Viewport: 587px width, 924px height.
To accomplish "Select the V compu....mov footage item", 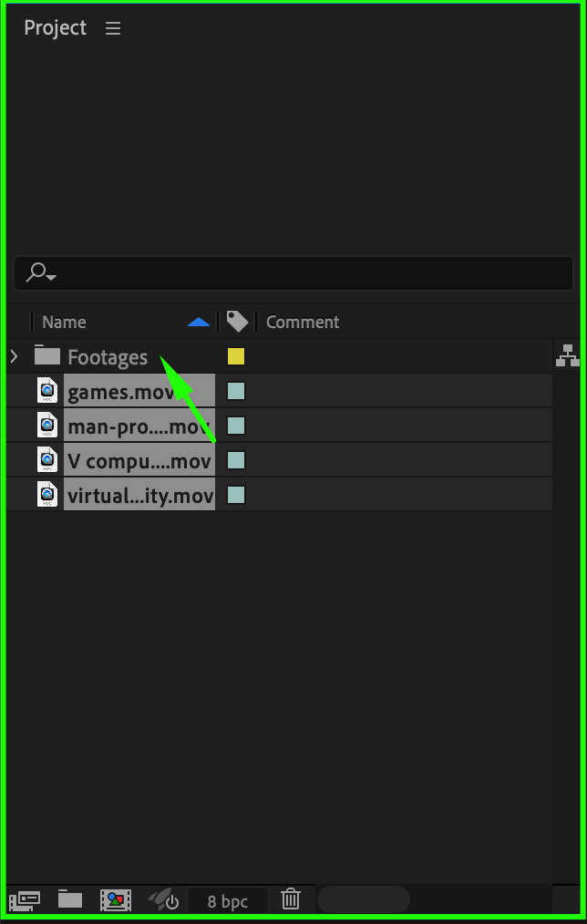I will [139, 461].
